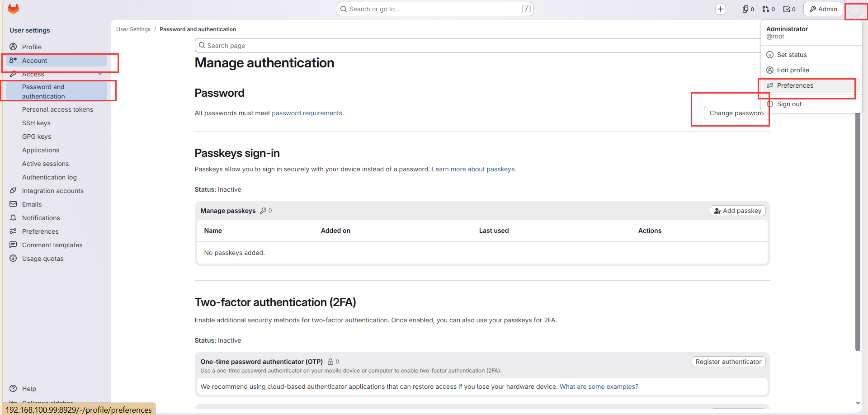Open the Admin area button
Screen dimensions: 868x415
click(823, 9)
